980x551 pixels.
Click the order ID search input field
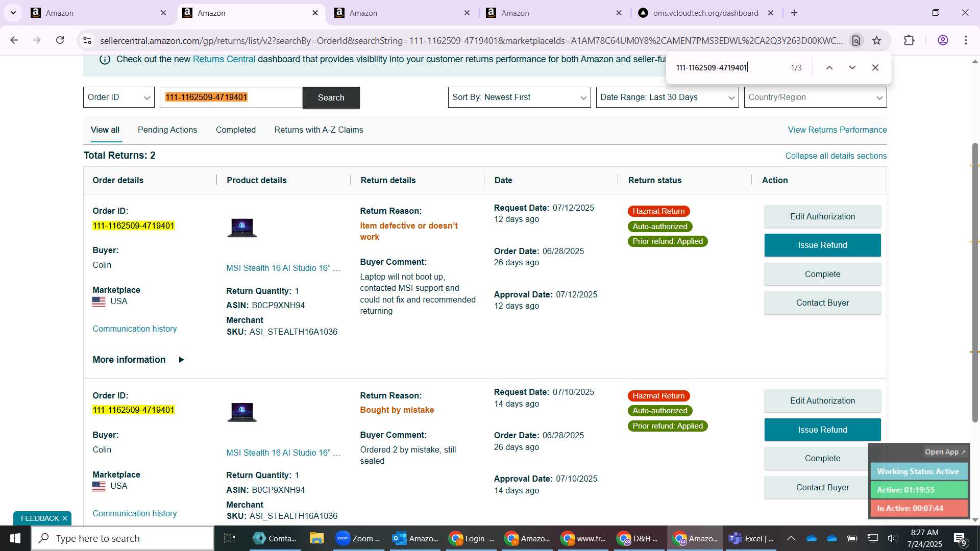(231, 97)
